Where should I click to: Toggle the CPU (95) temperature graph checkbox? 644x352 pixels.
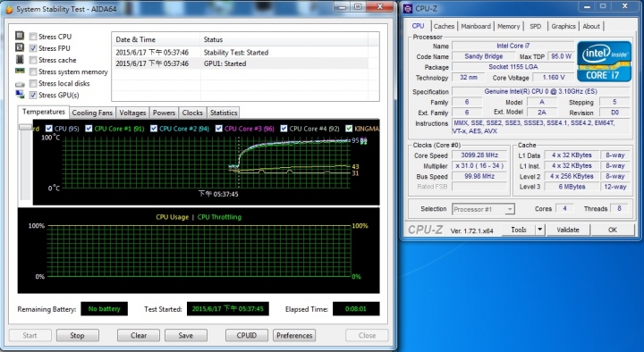click(49, 129)
